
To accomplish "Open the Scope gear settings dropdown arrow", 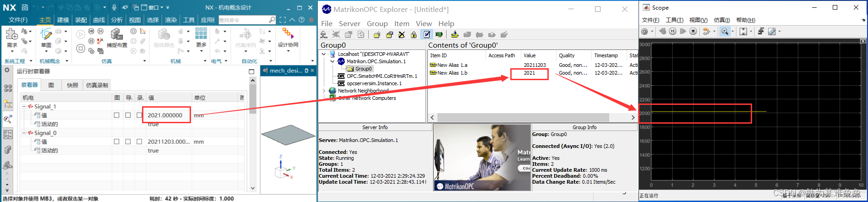I will pyautogui.click(x=652, y=31).
